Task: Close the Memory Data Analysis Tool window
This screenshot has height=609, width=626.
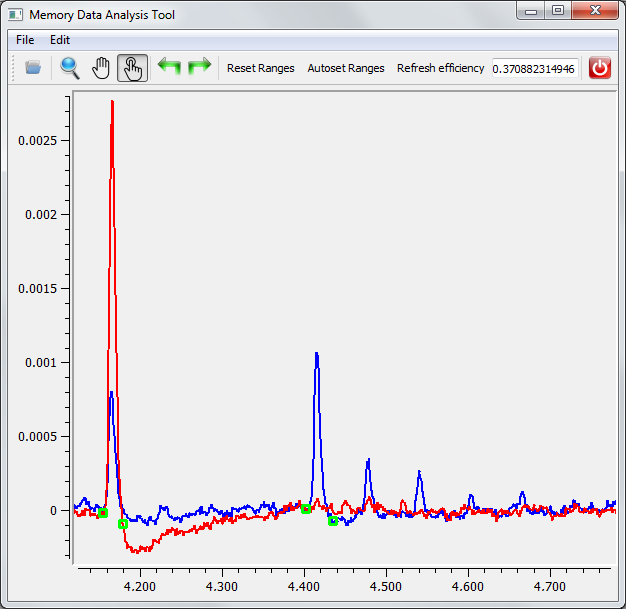Action: (x=595, y=11)
